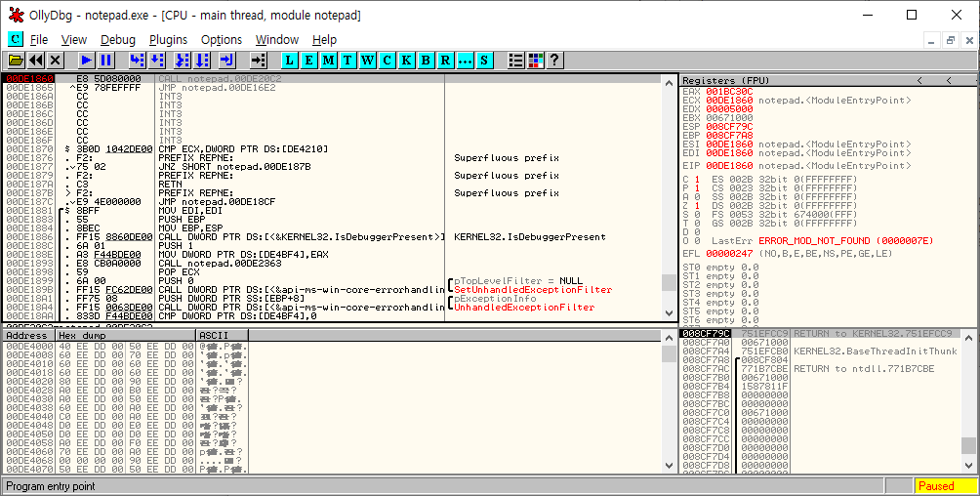Open the File menu
The width and height of the screenshot is (980, 496).
(x=39, y=39)
